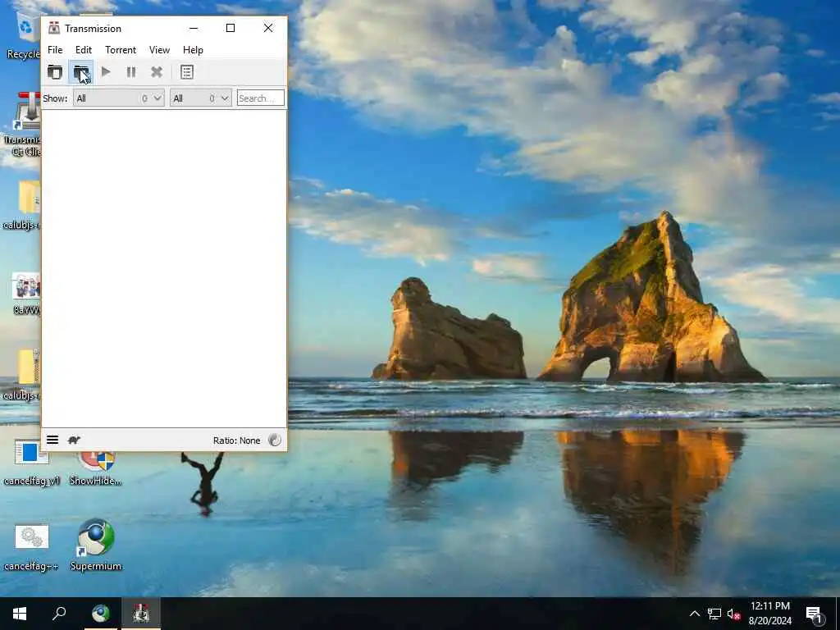The height and width of the screenshot is (630, 840).
Task: Click the Search torrents field
Action: tap(260, 98)
